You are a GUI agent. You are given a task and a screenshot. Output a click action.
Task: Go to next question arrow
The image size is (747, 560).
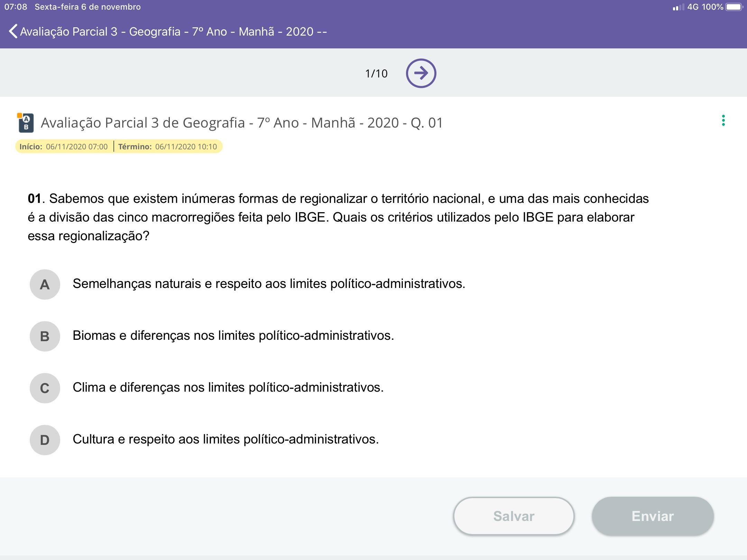point(421,73)
